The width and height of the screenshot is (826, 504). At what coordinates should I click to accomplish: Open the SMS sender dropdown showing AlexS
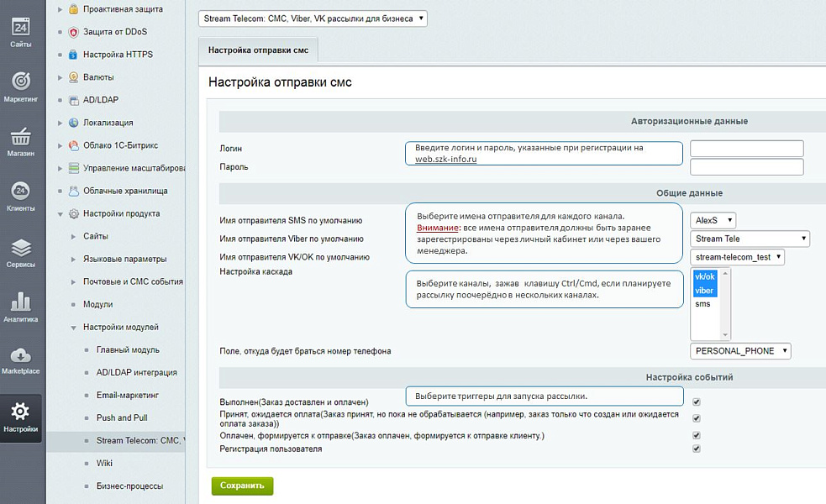713,220
